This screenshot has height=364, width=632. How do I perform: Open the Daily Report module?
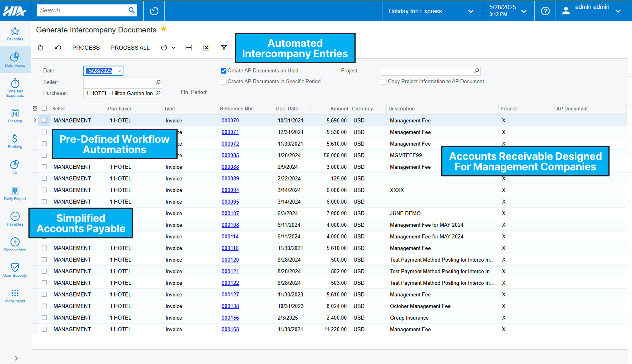(15, 193)
